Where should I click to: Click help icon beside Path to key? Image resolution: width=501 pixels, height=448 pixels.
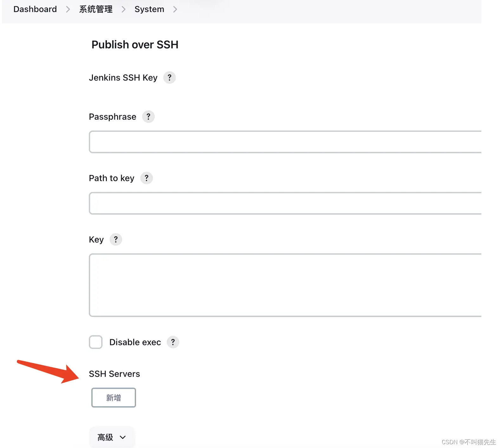tap(146, 178)
